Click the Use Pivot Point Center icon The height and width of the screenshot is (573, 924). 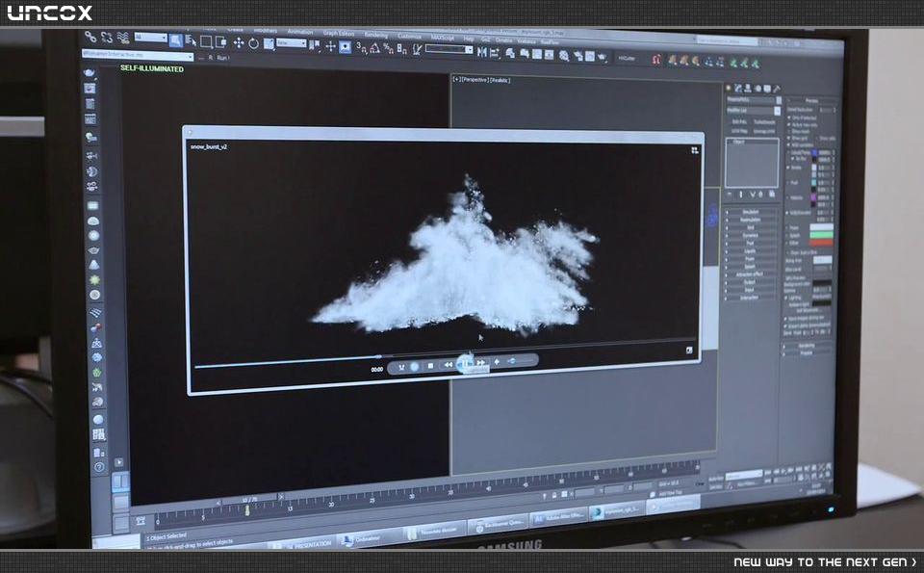click(315, 45)
